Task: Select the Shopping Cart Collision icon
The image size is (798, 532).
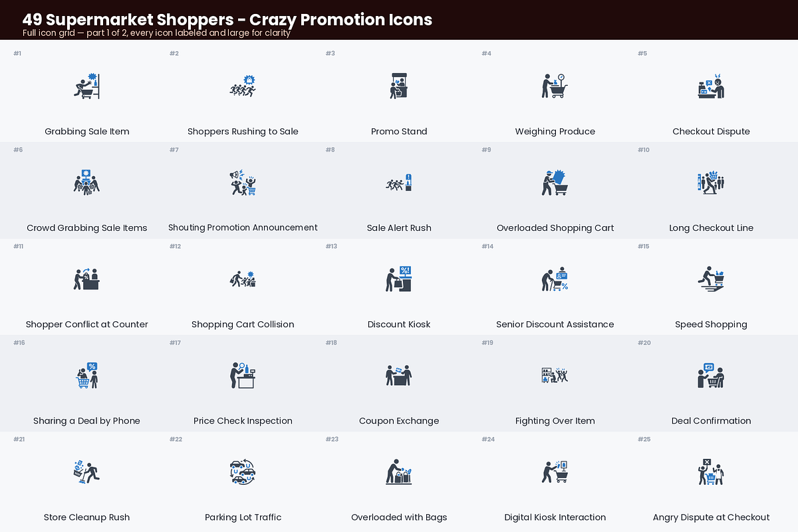Action: pos(243,279)
